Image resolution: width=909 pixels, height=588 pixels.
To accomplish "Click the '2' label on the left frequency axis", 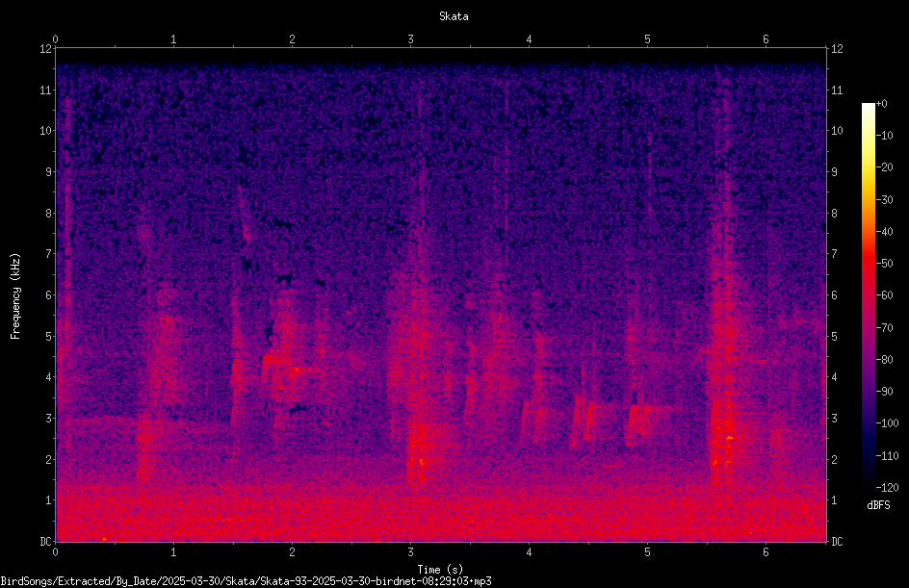I will click(x=48, y=459).
